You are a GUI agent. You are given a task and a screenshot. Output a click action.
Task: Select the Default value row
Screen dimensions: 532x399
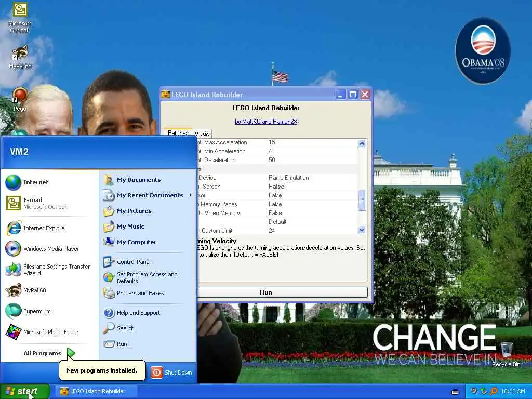click(x=277, y=222)
